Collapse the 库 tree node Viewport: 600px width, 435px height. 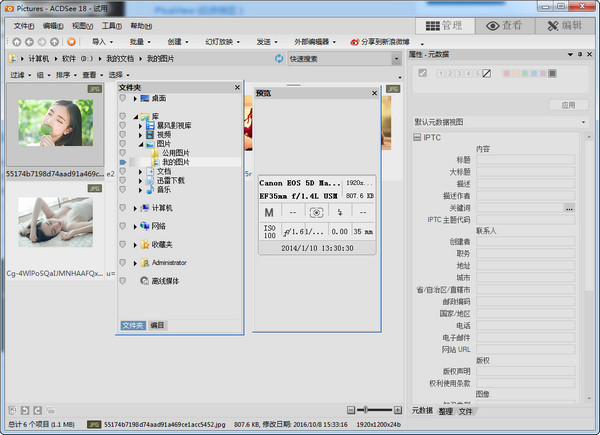[x=136, y=116]
